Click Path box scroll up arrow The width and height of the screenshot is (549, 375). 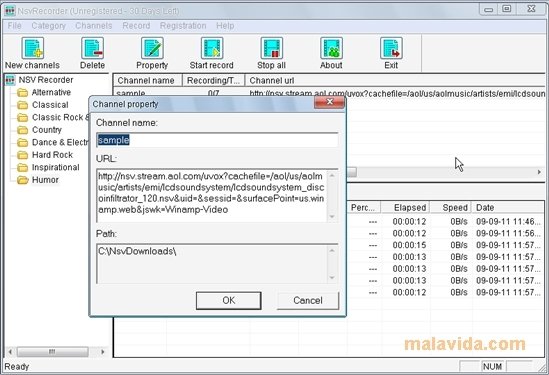tap(332, 250)
